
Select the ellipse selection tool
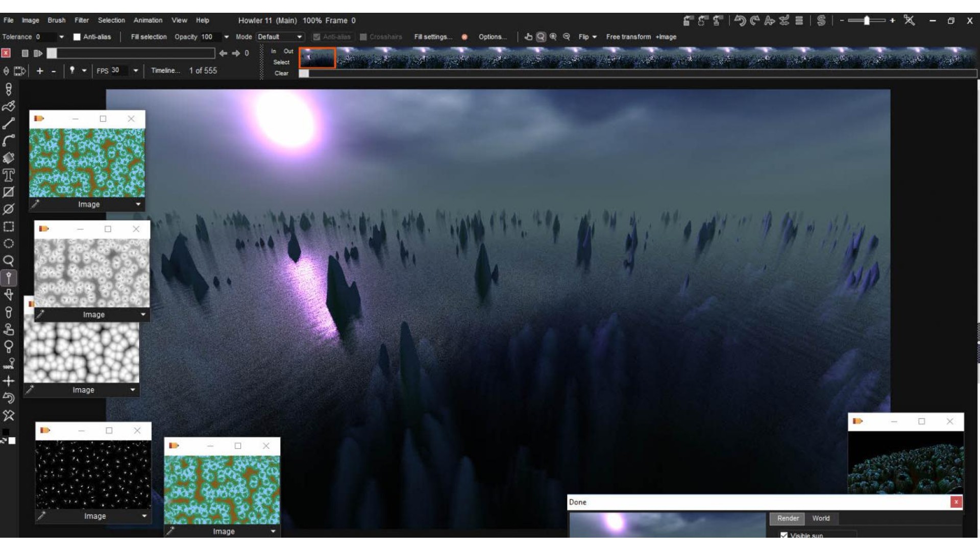9,244
